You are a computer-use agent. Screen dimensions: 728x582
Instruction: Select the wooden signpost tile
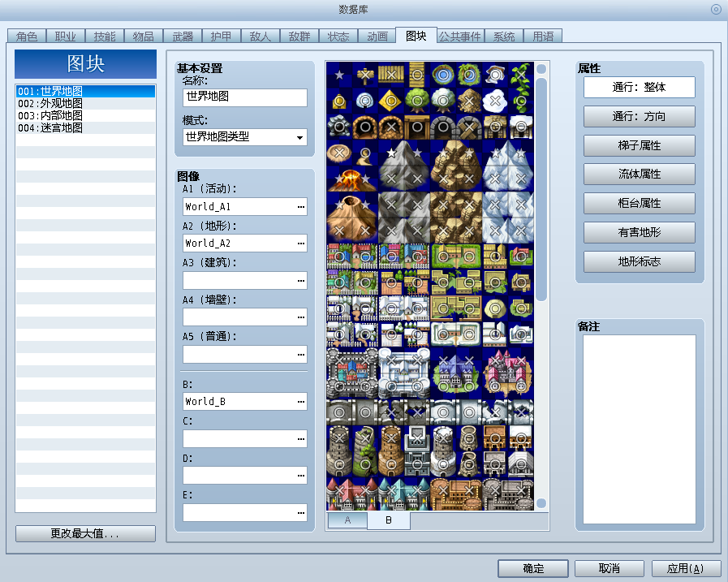pyautogui.click(x=365, y=75)
